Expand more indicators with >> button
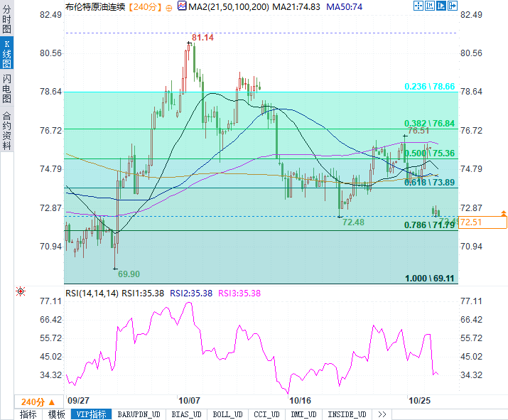 coord(382,414)
